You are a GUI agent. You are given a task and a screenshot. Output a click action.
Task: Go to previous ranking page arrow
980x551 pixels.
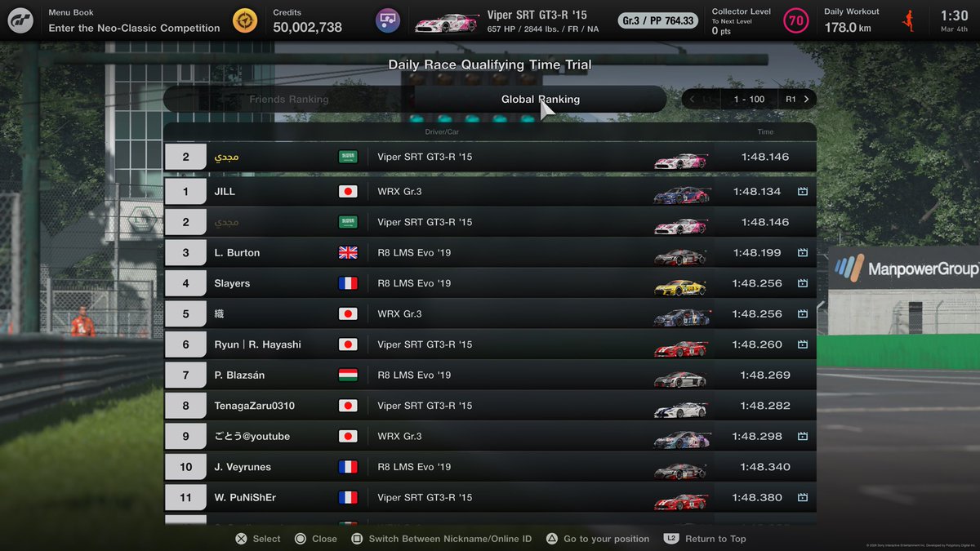[693, 100]
